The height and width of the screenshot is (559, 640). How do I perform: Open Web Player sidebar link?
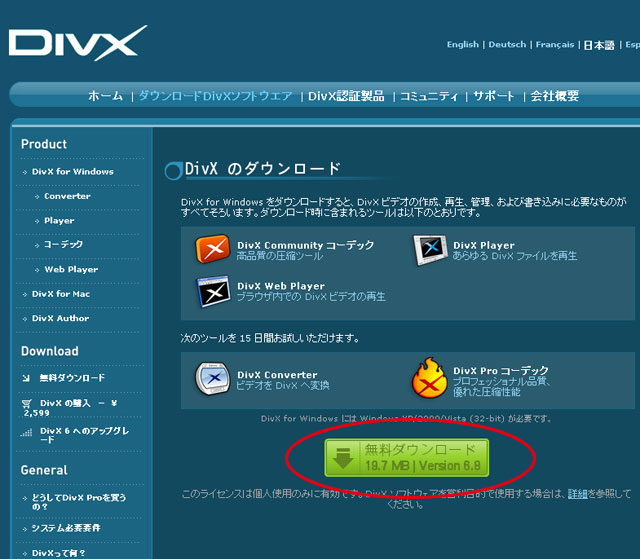(x=71, y=270)
